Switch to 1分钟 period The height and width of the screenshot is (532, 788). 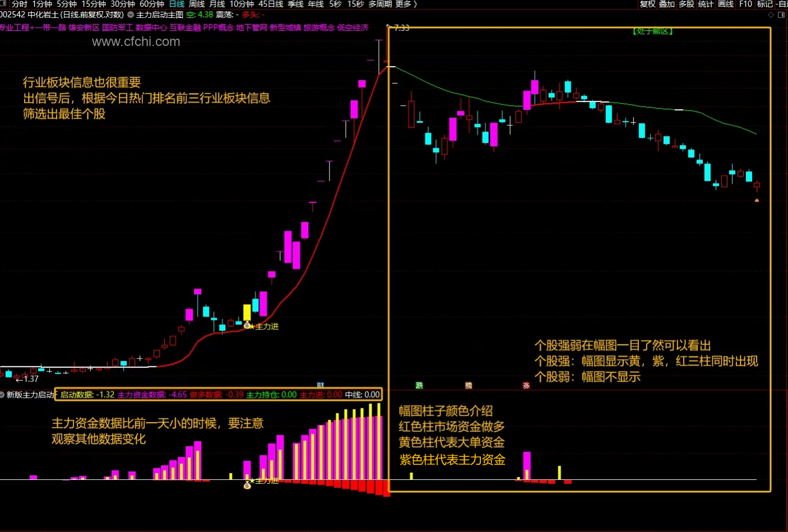[x=42, y=4]
